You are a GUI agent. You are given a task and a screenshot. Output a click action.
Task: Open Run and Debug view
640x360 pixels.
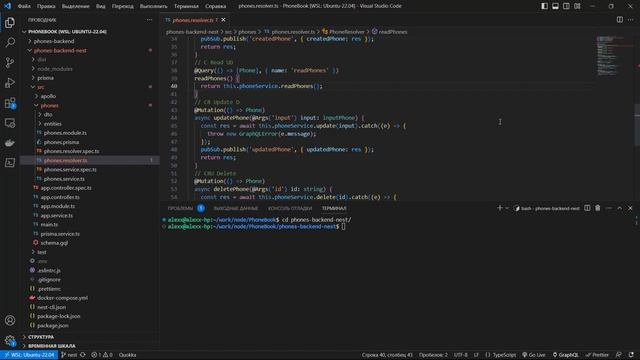10,82
